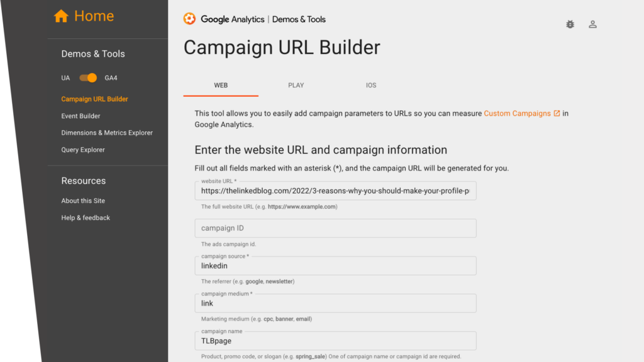The height and width of the screenshot is (362, 644).
Task: Select Campaign URL Builder sidebar item
Action: pos(94,99)
